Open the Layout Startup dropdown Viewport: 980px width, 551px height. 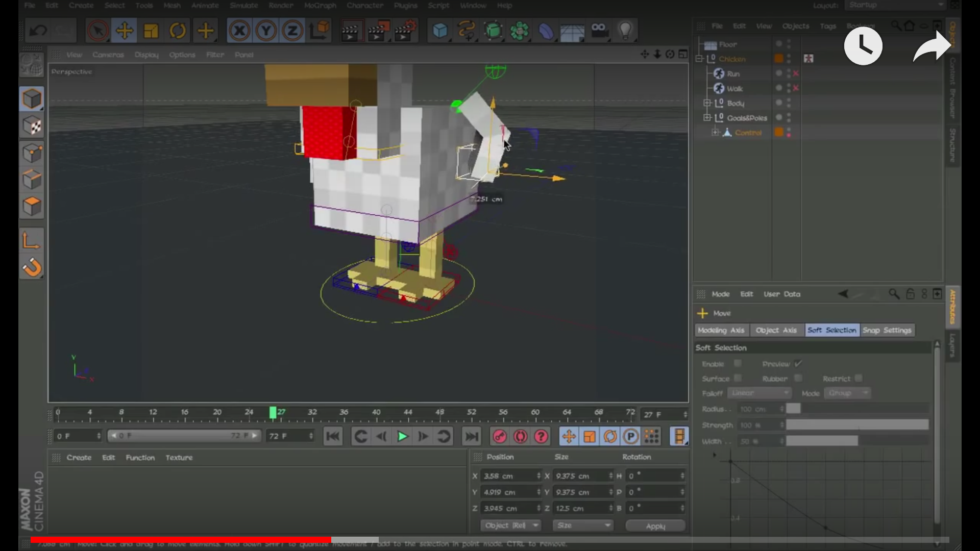point(895,5)
